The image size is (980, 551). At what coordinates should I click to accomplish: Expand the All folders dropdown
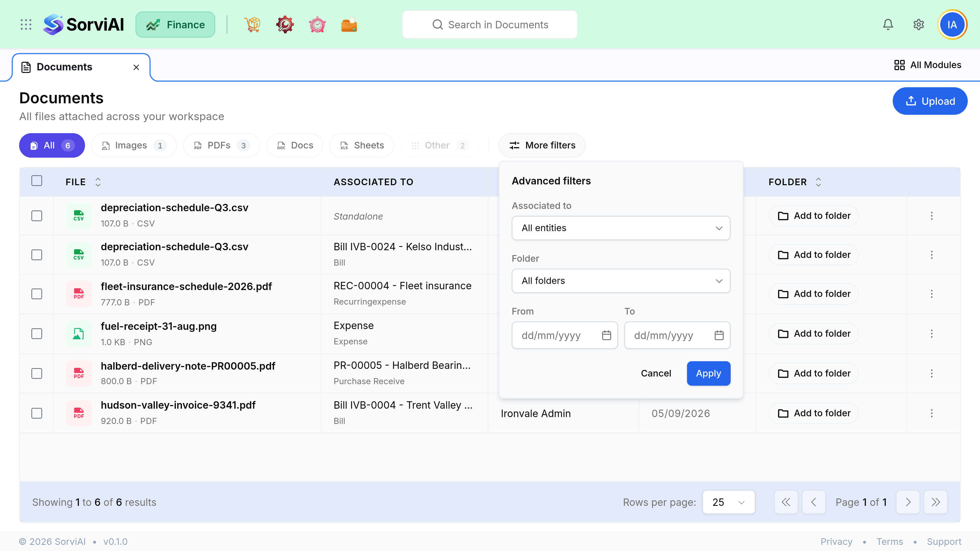coord(621,281)
